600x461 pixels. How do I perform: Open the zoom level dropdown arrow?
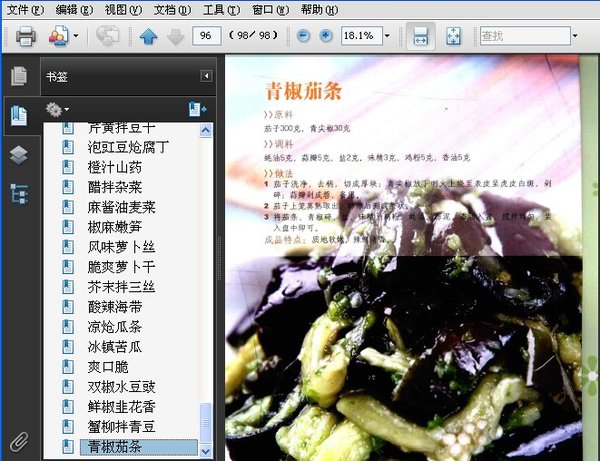pos(387,36)
